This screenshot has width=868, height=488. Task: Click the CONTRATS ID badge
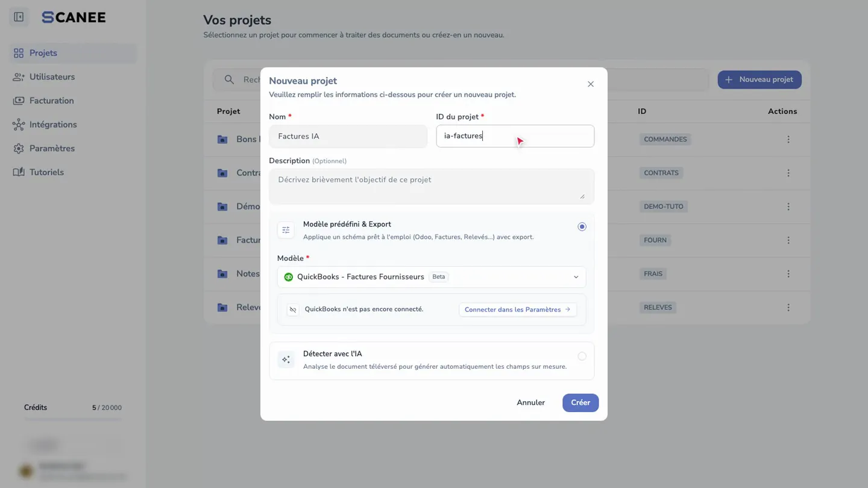661,173
